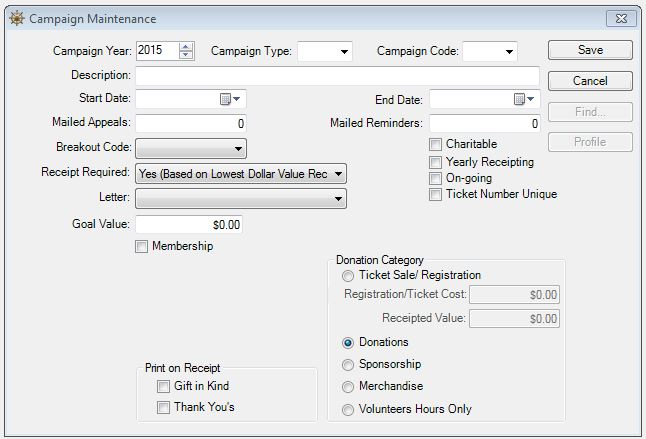Select Volunteers Hours Only option

pos(348,409)
